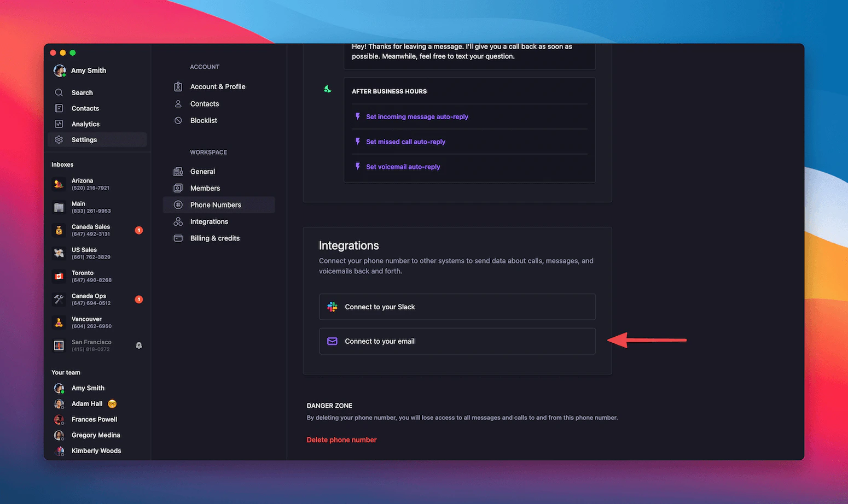The image size is (848, 504).
Task: Click the card icon next to Billing & credits
Action: [x=178, y=238]
